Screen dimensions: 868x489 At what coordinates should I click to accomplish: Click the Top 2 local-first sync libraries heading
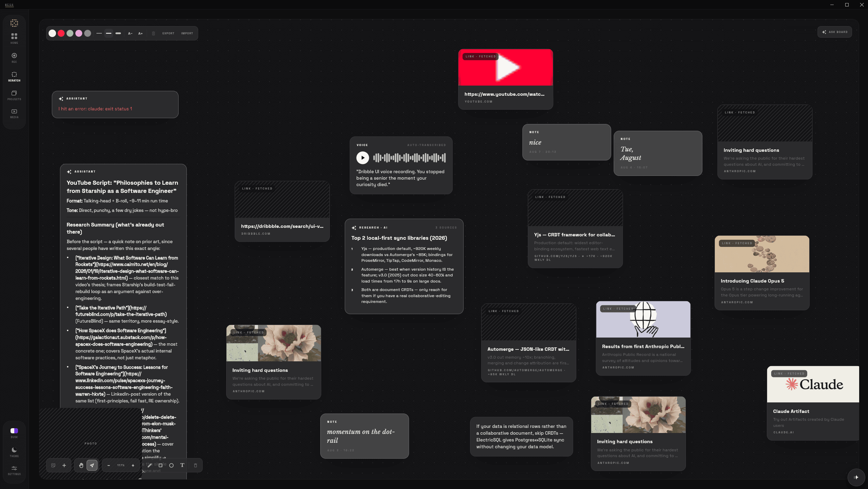point(399,238)
